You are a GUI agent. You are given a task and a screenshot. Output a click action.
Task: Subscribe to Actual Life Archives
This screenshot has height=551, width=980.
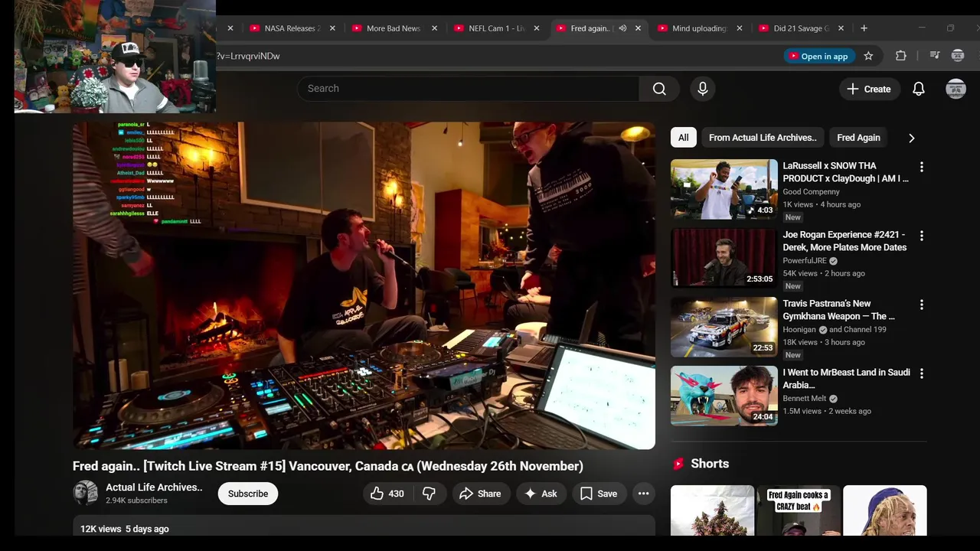[248, 494]
